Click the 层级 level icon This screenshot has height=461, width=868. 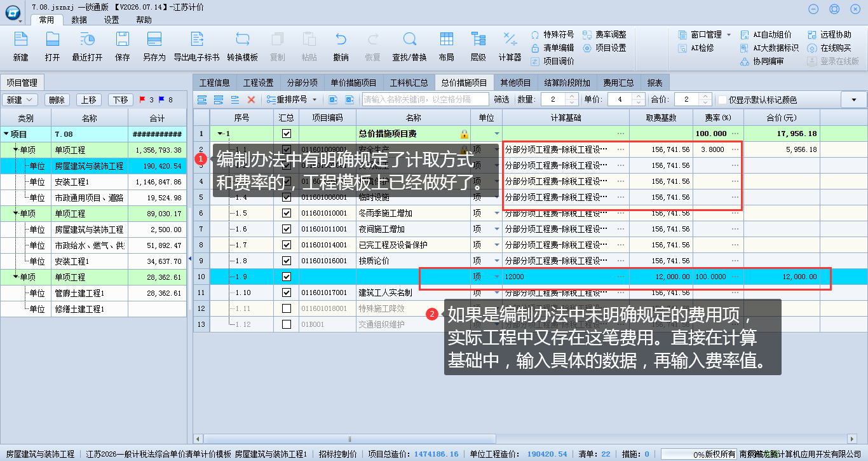478,39
